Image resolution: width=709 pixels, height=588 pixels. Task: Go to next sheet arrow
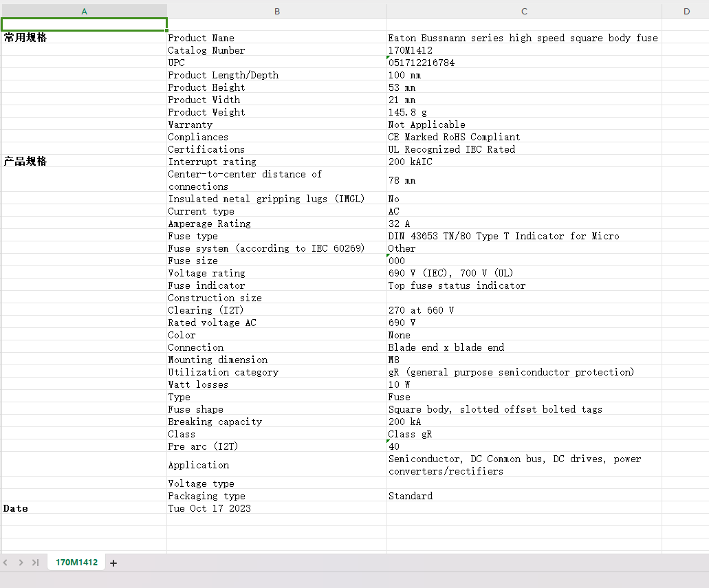[21, 563]
